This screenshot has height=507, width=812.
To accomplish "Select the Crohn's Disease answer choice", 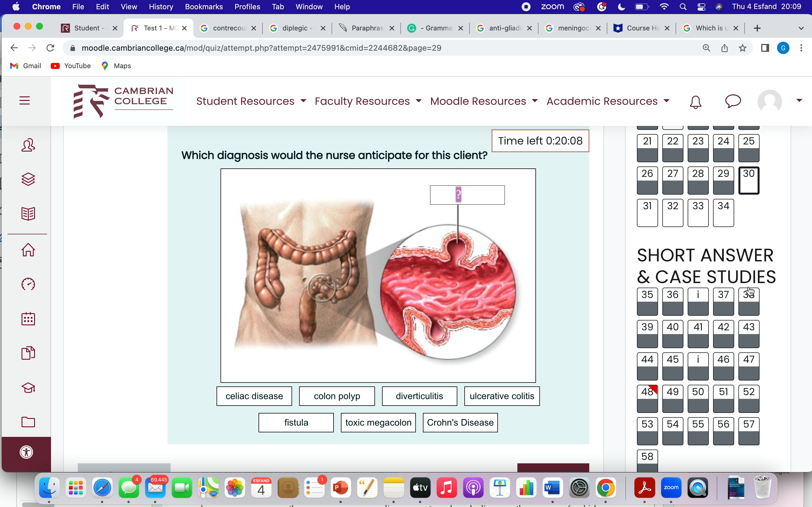I will tap(460, 422).
